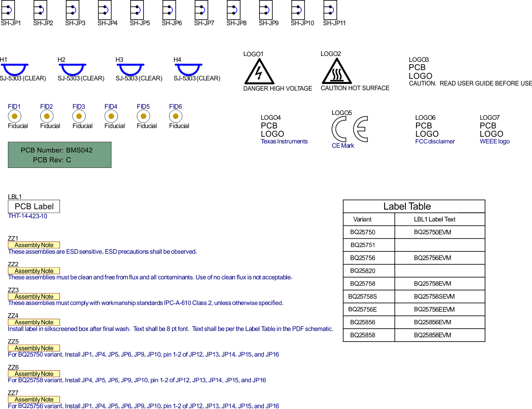The width and height of the screenshot is (532, 409).
Task: Select the FID5 fiducial circle
Action: pos(144,116)
